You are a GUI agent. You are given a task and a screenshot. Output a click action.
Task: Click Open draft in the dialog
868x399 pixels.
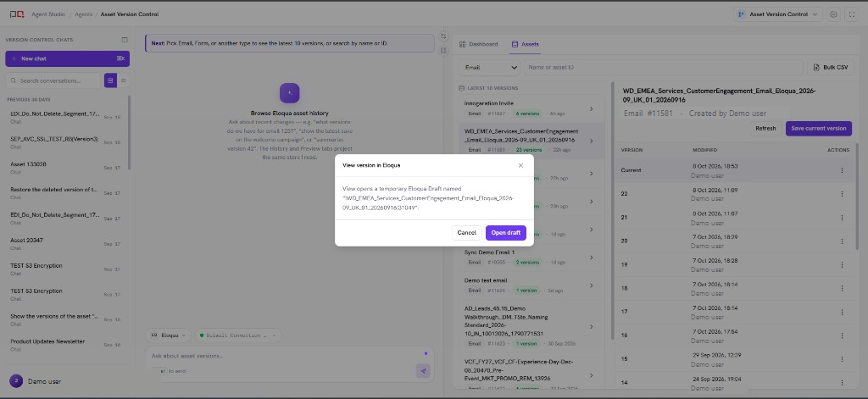pos(506,233)
